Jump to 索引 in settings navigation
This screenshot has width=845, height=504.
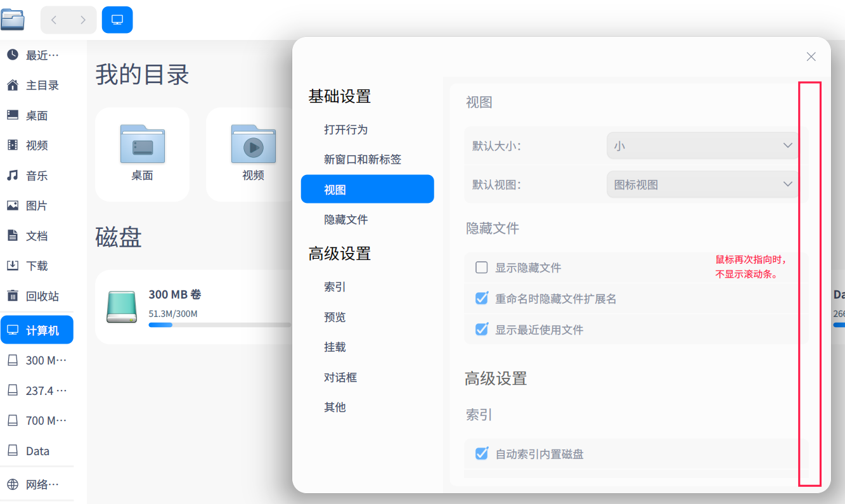[368, 287]
